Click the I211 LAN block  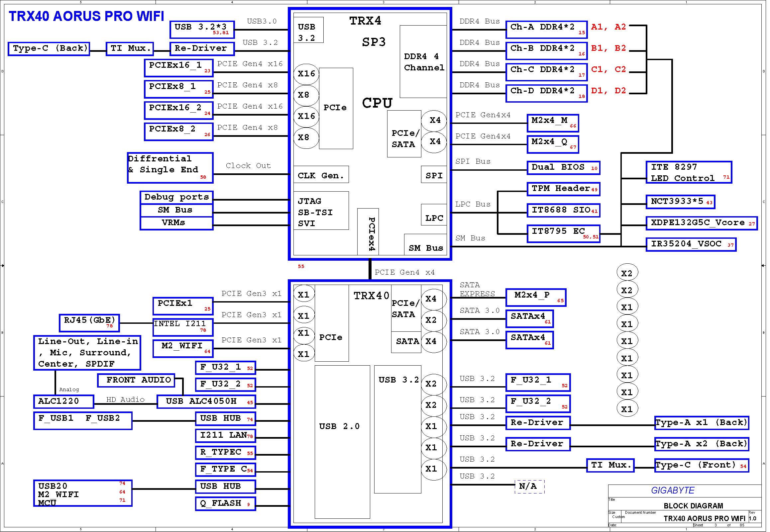tap(226, 436)
